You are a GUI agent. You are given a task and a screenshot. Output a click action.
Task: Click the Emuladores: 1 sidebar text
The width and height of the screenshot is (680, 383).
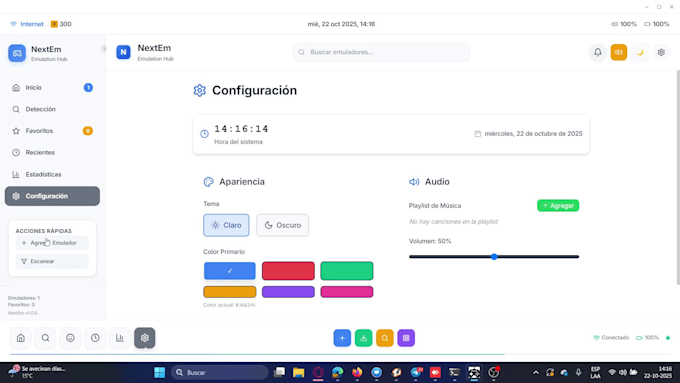24,298
